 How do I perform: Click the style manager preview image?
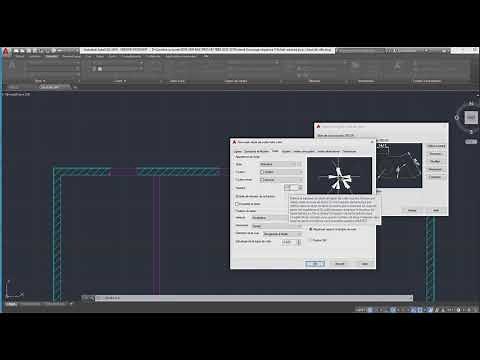pyautogui.click(x=399, y=166)
